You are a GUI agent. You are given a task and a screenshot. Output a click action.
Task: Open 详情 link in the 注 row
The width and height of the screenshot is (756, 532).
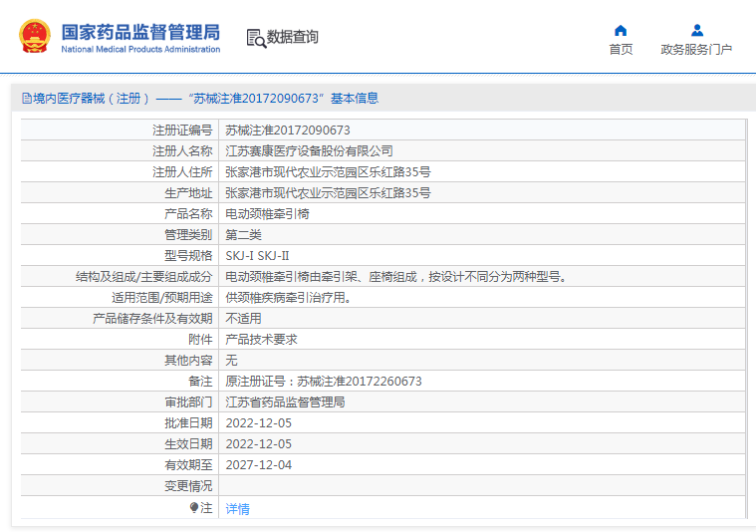point(238,508)
